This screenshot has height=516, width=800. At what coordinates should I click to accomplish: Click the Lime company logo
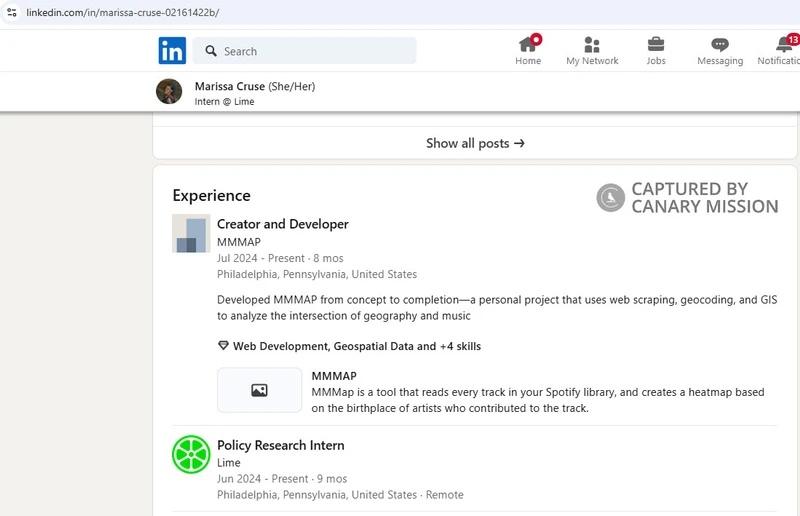[x=191, y=454]
